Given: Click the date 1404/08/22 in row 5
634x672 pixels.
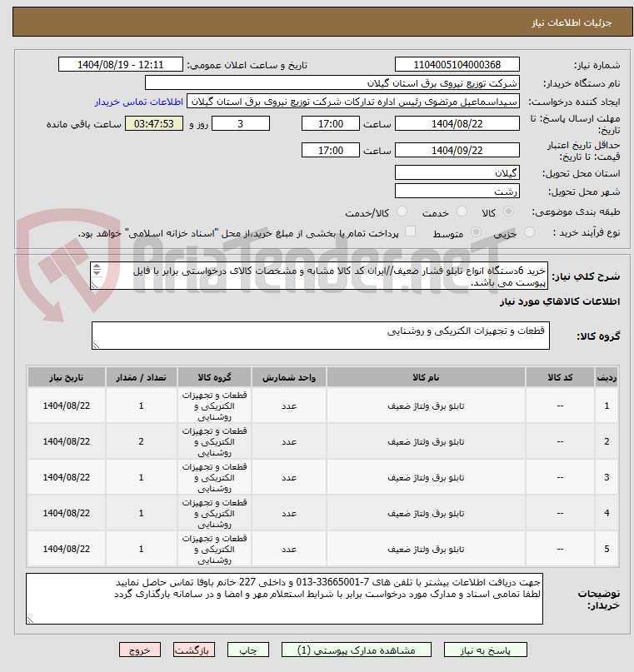Looking at the screenshot, I should pos(67,549).
